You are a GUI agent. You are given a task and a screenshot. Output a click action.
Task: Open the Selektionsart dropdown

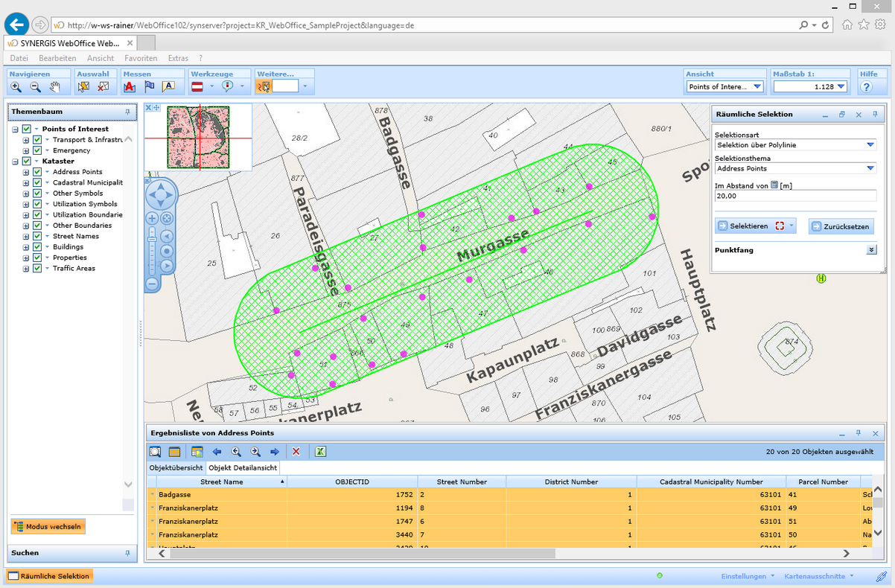click(870, 145)
